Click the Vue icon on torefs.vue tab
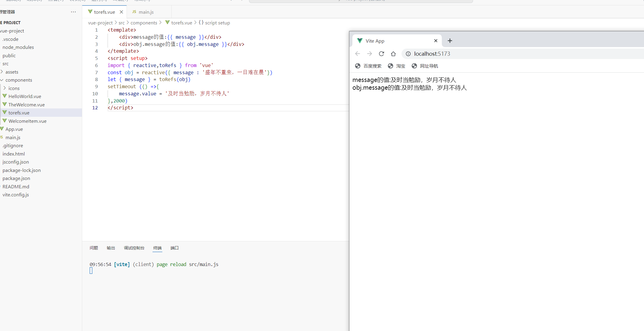The width and height of the screenshot is (644, 331). coord(90,12)
